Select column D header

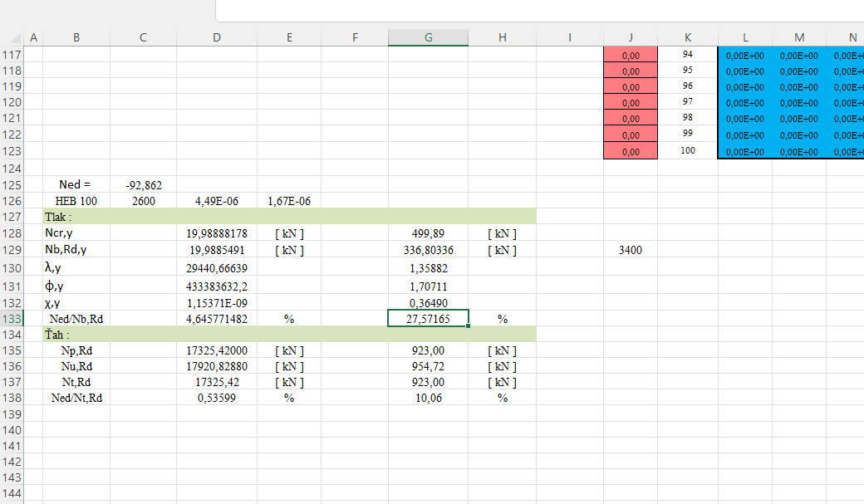[217, 37]
